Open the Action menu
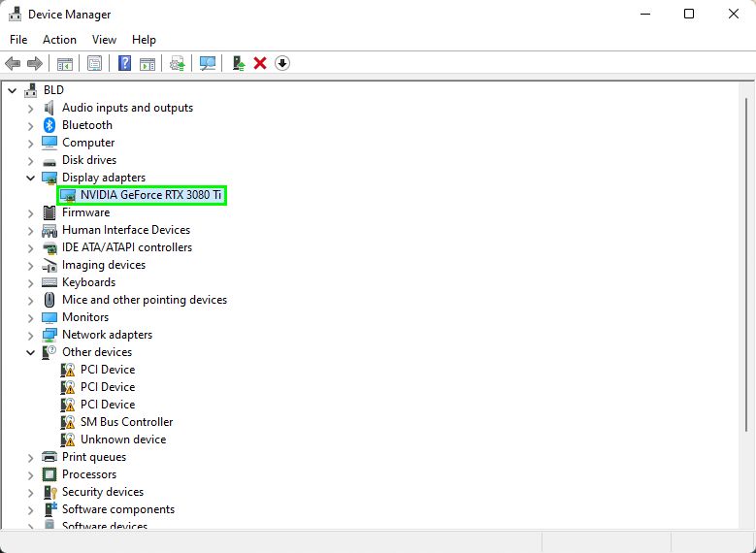The image size is (756, 553). pos(59,40)
